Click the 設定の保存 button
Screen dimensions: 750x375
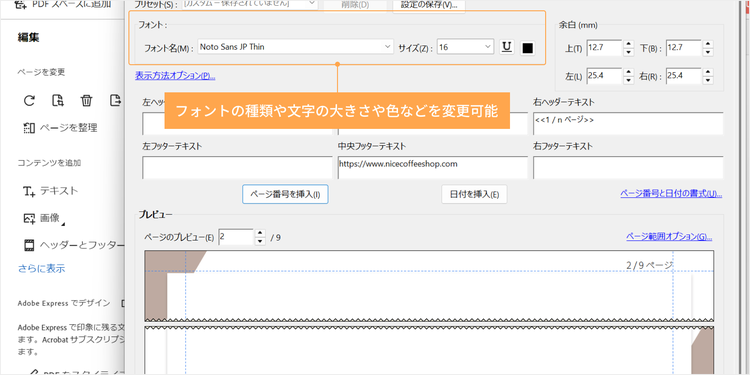pyautogui.click(x=429, y=5)
